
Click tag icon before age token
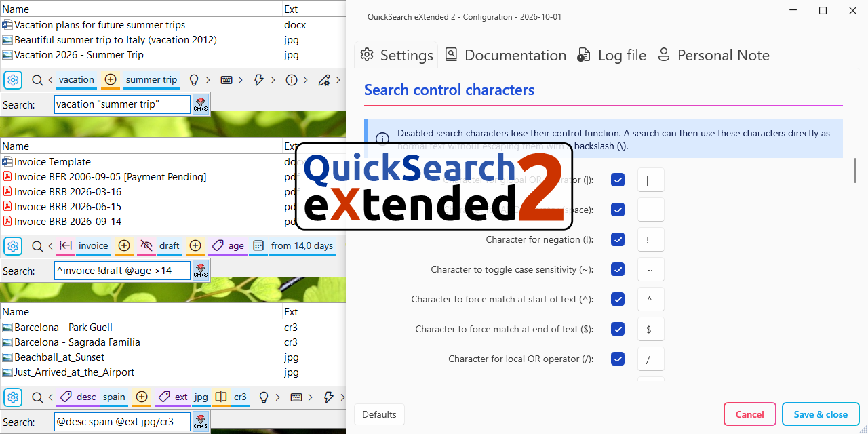point(218,246)
